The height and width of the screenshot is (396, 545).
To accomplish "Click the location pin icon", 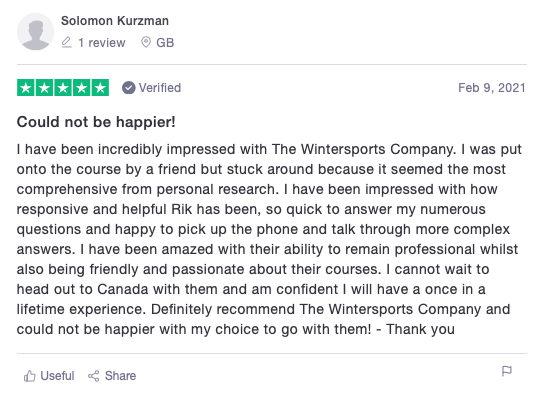I will click(x=146, y=42).
